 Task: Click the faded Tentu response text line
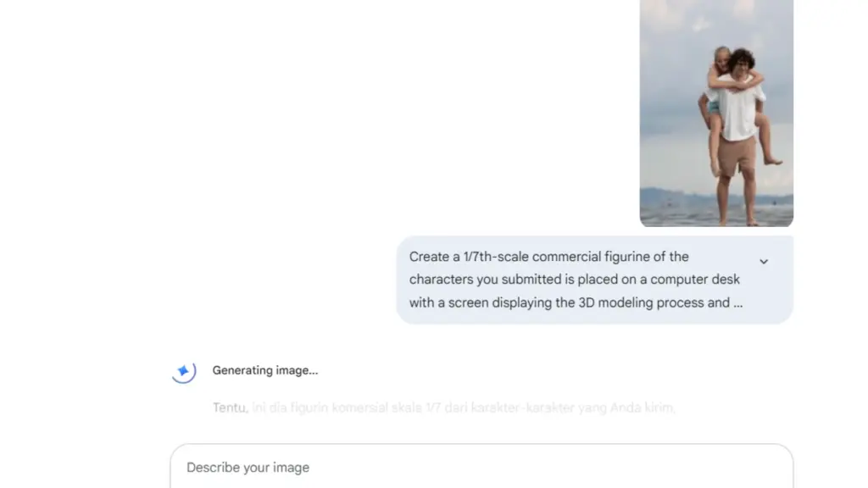[444, 408]
